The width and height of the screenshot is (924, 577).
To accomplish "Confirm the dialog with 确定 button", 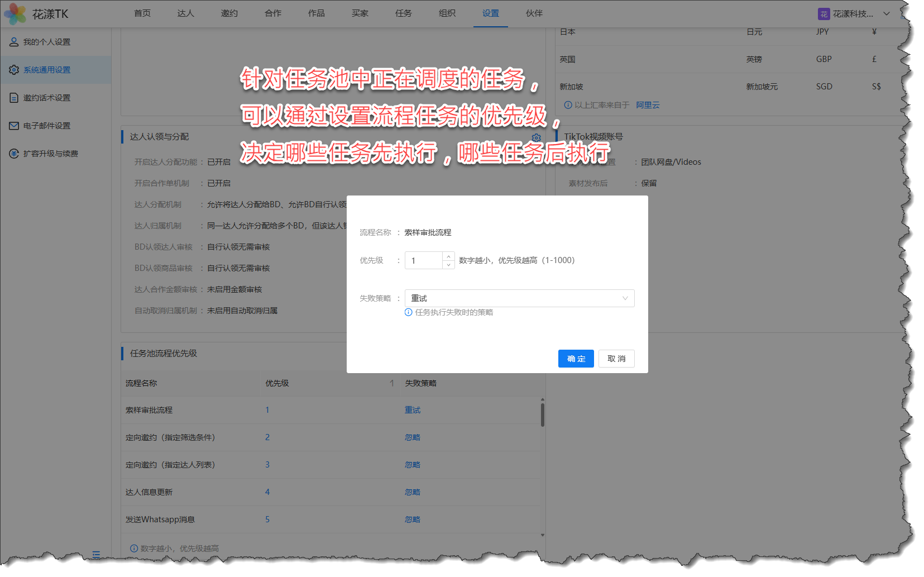I will click(x=576, y=359).
